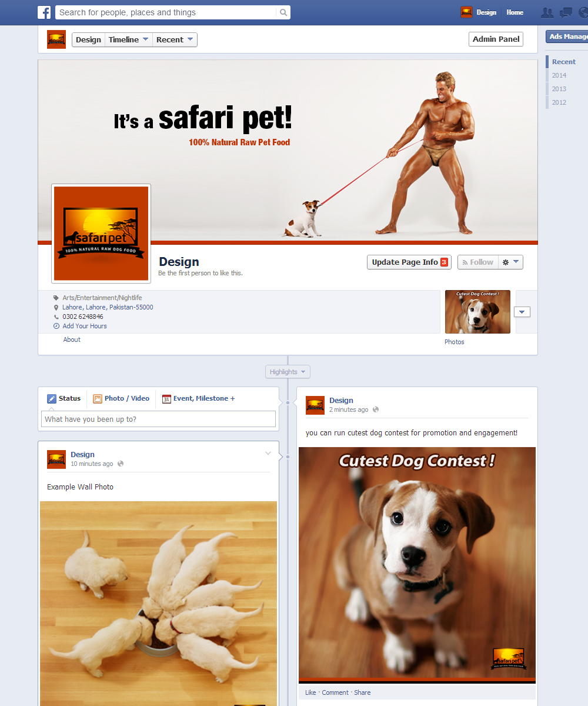Click the clock icon next to Add Your Hours

click(56, 326)
